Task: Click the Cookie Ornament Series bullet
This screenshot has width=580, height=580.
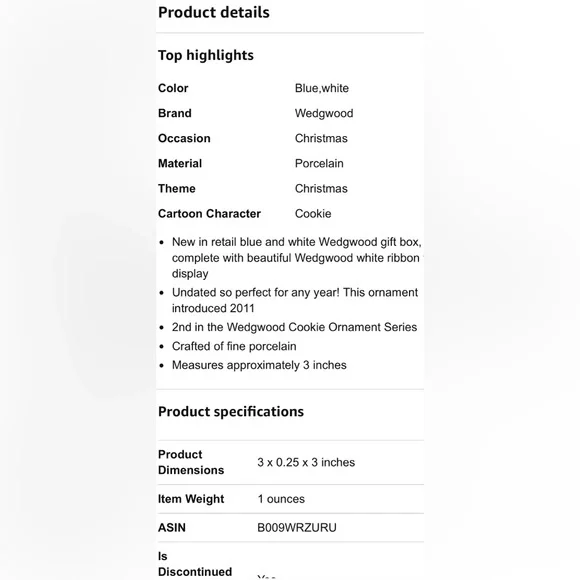Action: pos(294,327)
